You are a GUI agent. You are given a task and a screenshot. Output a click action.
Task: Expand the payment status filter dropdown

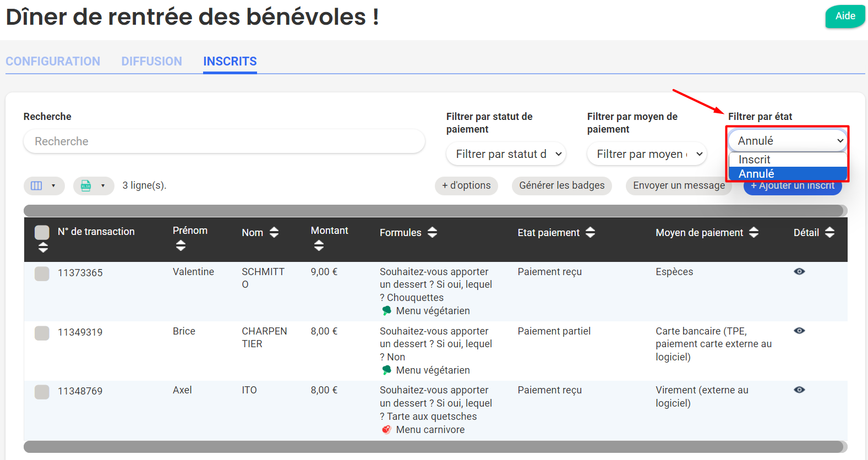coord(506,154)
